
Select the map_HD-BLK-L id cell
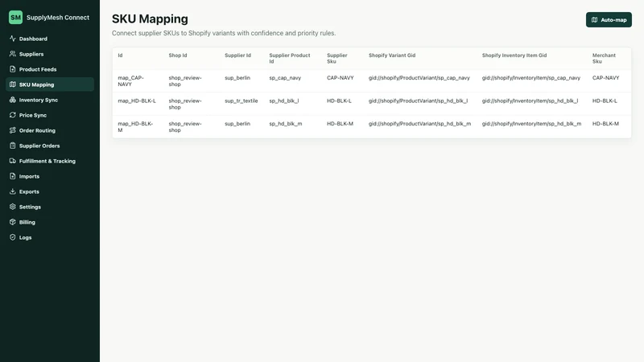click(137, 101)
